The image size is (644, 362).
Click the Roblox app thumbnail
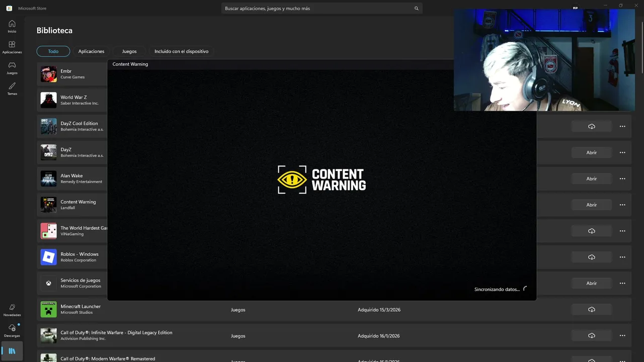coord(49,257)
